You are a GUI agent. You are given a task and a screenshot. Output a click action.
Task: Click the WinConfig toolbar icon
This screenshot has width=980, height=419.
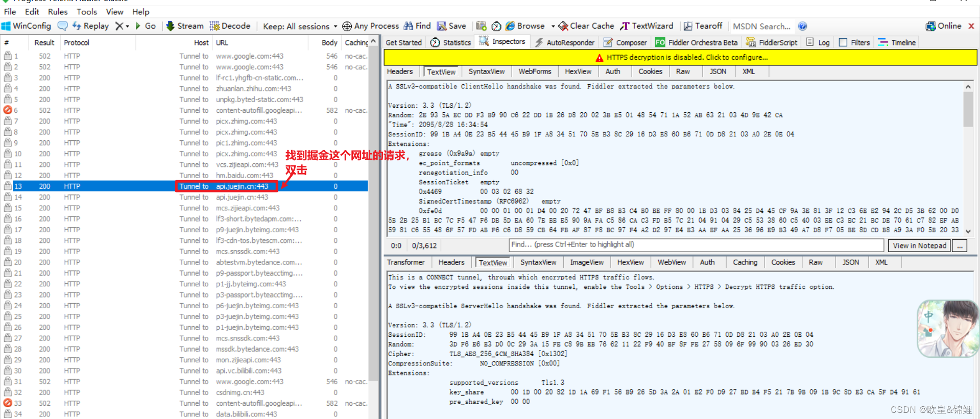coord(27,26)
